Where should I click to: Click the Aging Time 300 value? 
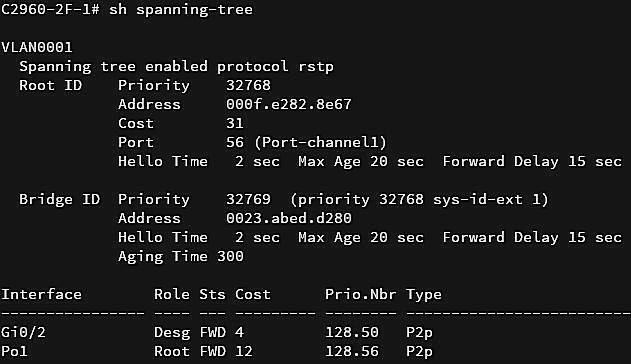[x=230, y=257]
